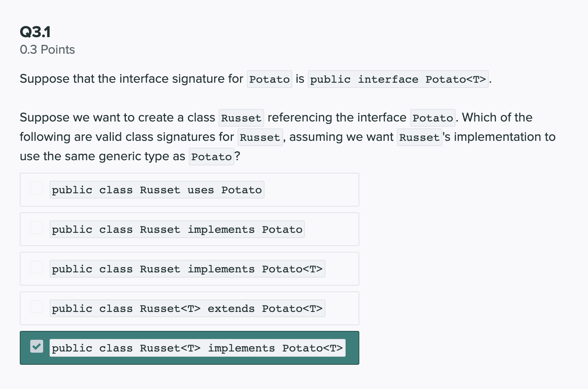This screenshot has height=389, width=588.
Task: Click the 'Q3.1' question heading
Action: (x=35, y=32)
